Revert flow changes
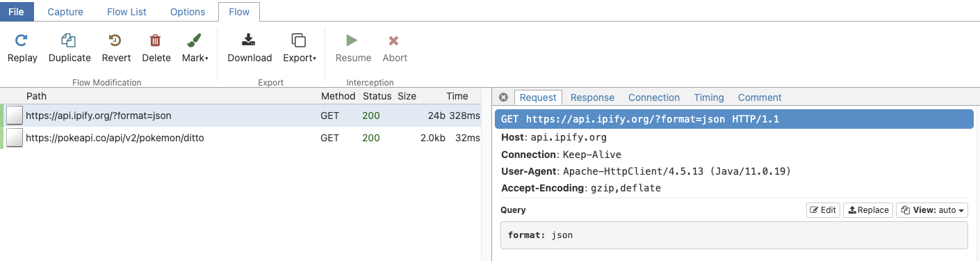980x261 pixels. [116, 48]
